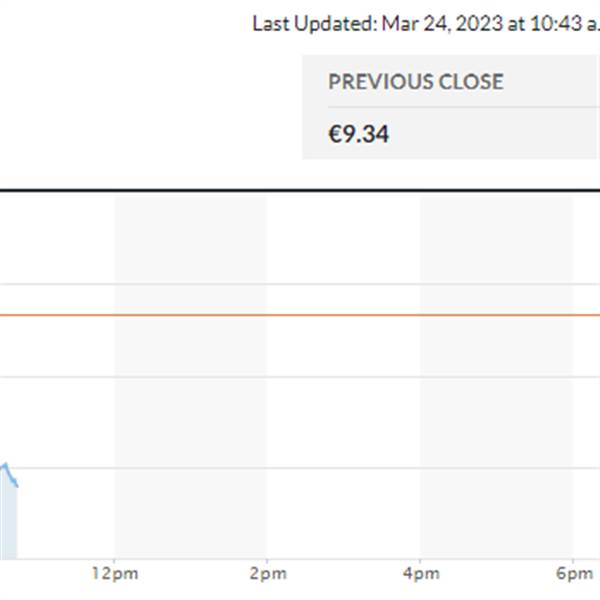Select the €9.34 previous close value
This screenshot has height=600, width=600.
point(359,134)
